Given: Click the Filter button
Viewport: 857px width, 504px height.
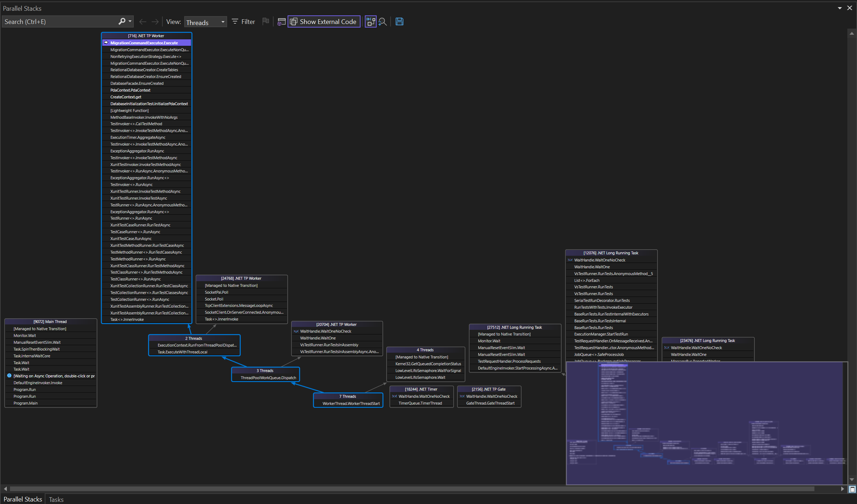Looking at the screenshot, I should click(243, 22).
